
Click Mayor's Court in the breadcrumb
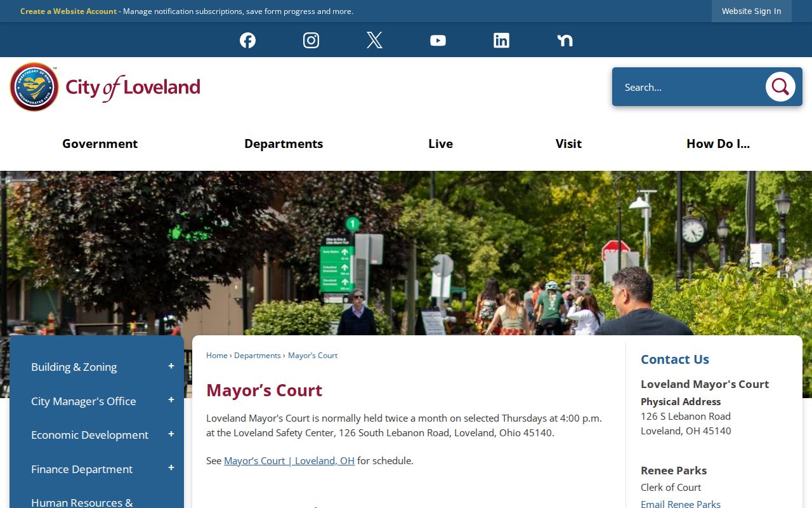[x=313, y=356]
